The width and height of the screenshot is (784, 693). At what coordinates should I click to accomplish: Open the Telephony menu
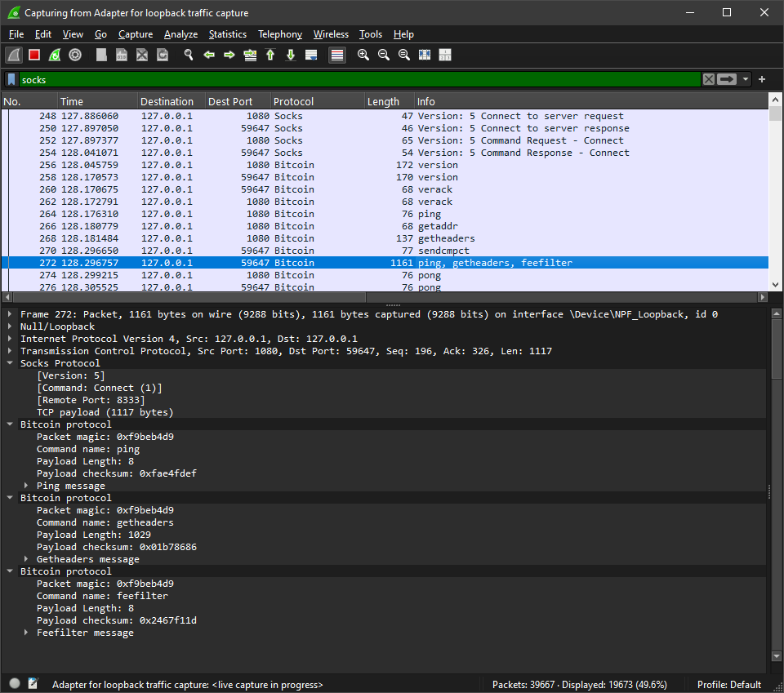[x=280, y=34]
